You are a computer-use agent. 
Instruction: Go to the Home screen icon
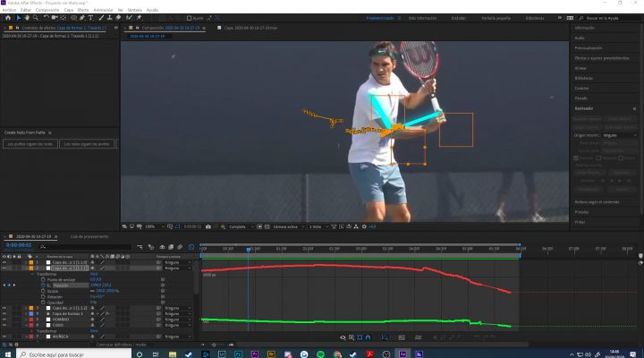pos(8,18)
